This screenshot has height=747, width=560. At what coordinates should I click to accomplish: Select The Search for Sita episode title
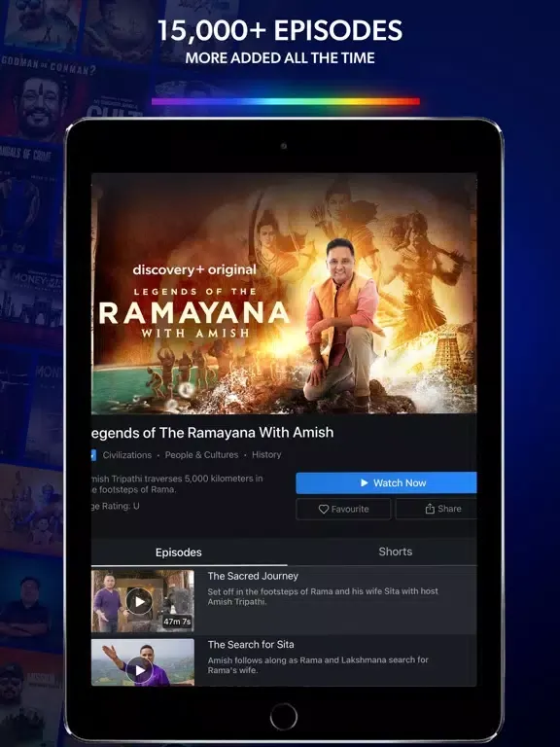click(251, 645)
